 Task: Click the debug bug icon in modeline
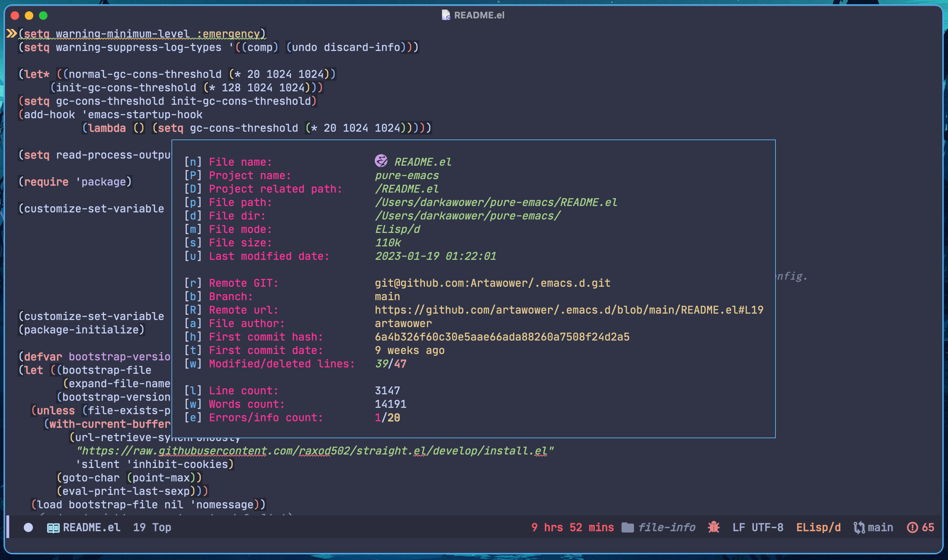[x=713, y=527]
